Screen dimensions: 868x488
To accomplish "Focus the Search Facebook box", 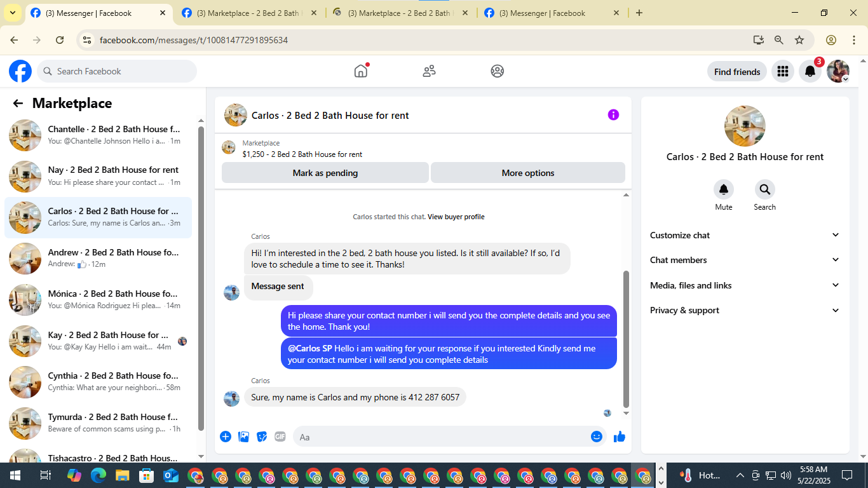I will pos(117,71).
